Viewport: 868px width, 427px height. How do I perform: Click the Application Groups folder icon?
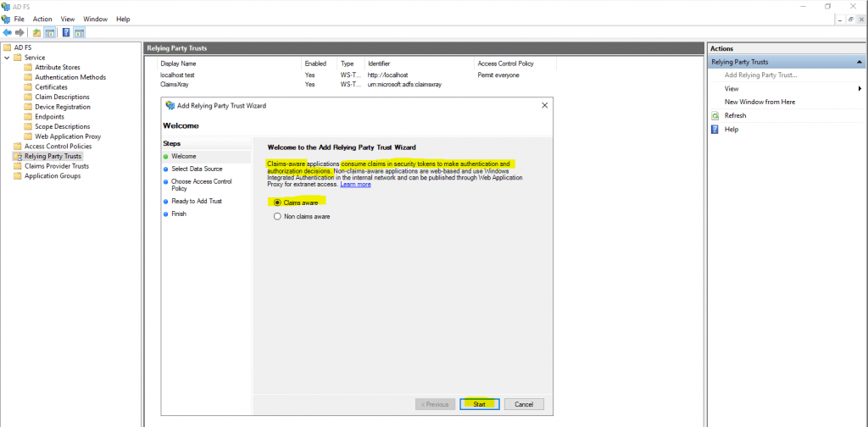18,176
